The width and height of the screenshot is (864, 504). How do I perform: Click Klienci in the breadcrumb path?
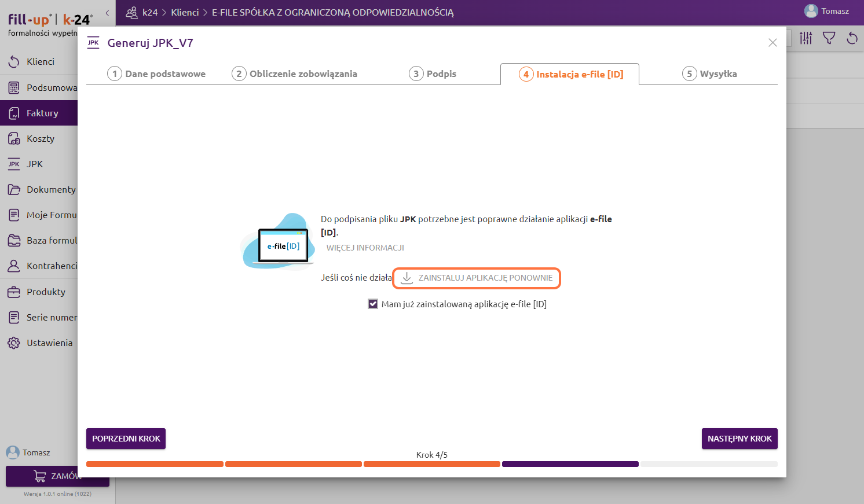[185, 12]
